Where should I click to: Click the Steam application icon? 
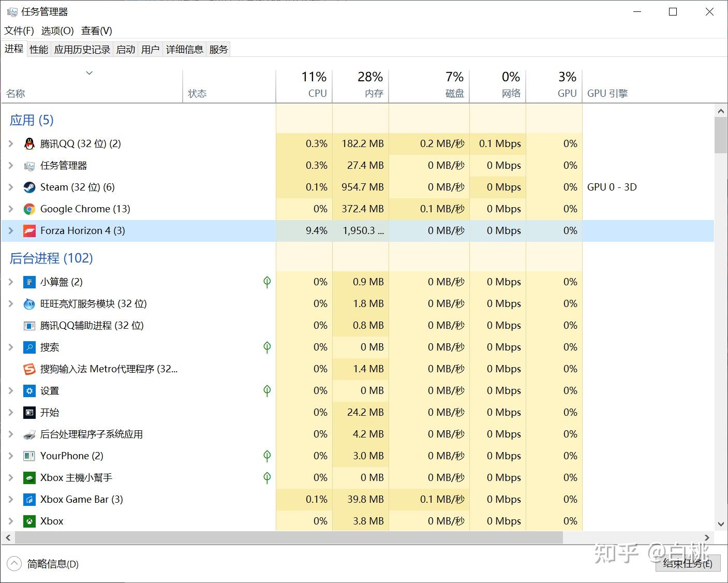click(29, 187)
